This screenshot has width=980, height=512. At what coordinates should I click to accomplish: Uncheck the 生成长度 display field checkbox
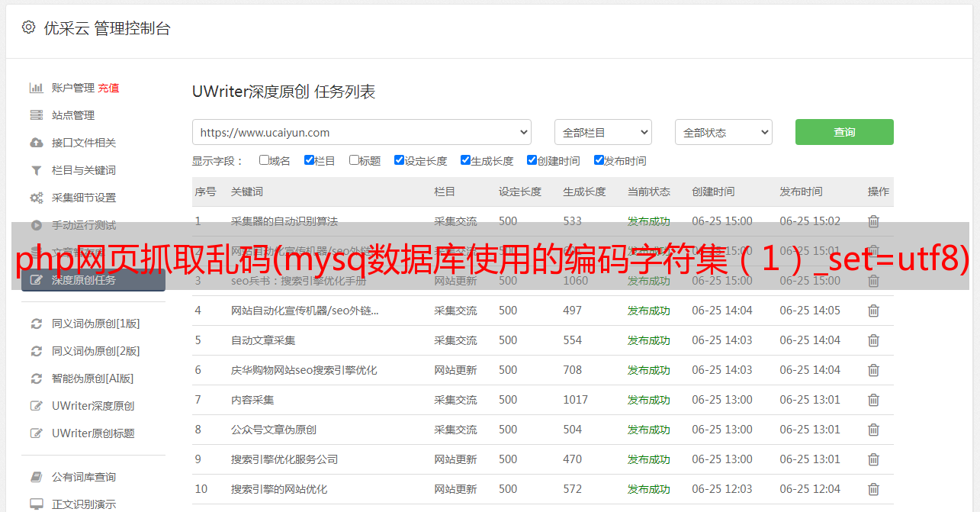click(x=465, y=160)
